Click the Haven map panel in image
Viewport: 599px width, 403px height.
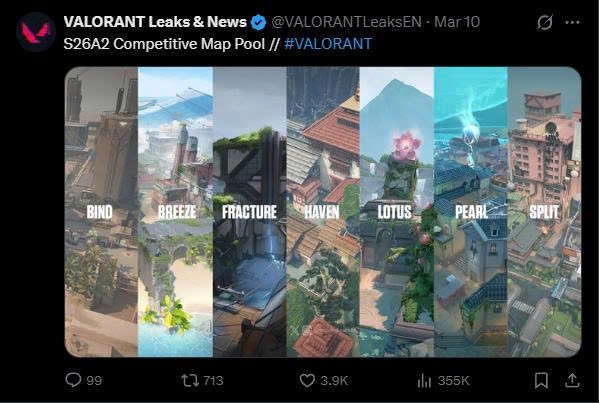(x=323, y=212)
